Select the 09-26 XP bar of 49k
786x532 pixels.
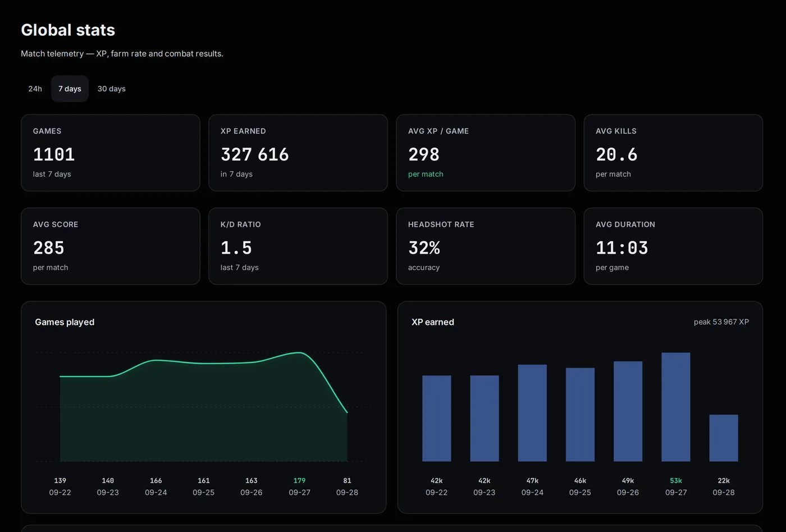coord(628,411)
